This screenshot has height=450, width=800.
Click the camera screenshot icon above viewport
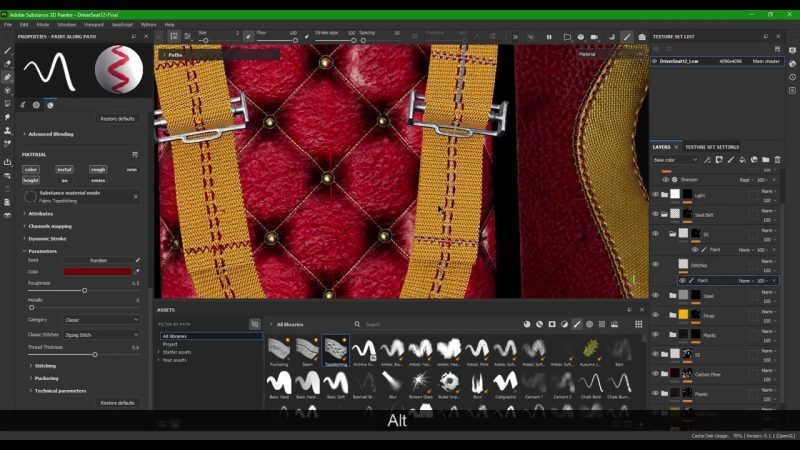coord(642,36)
